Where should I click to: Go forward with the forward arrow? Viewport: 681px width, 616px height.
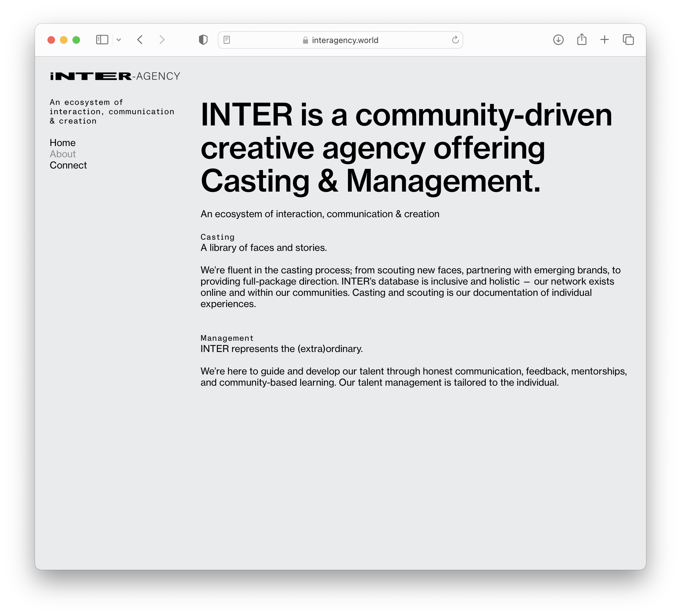click(162, 40)
